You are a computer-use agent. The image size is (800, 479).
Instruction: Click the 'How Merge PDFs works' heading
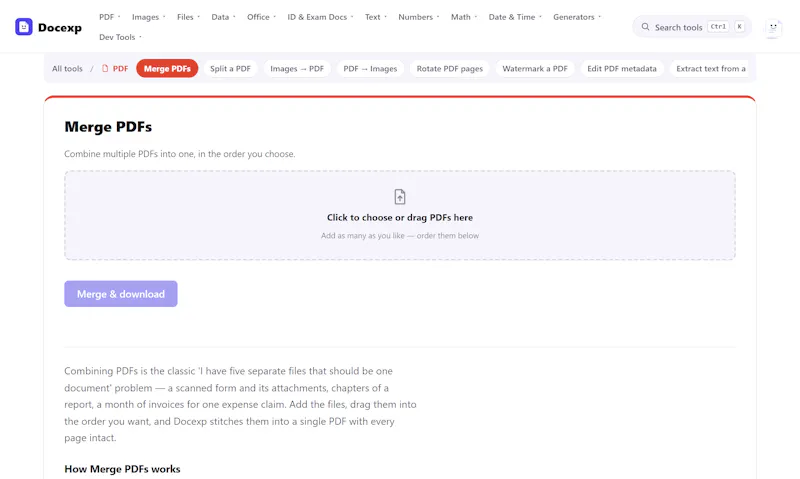(122, 469)
